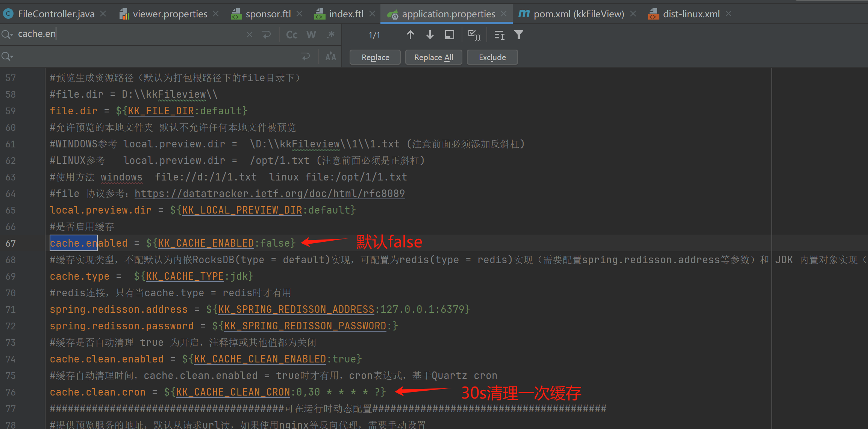Screen dimensions: 868x429
Task: Toggle Words-only search option
Action: pyautogui.click(x=311, y=35)
